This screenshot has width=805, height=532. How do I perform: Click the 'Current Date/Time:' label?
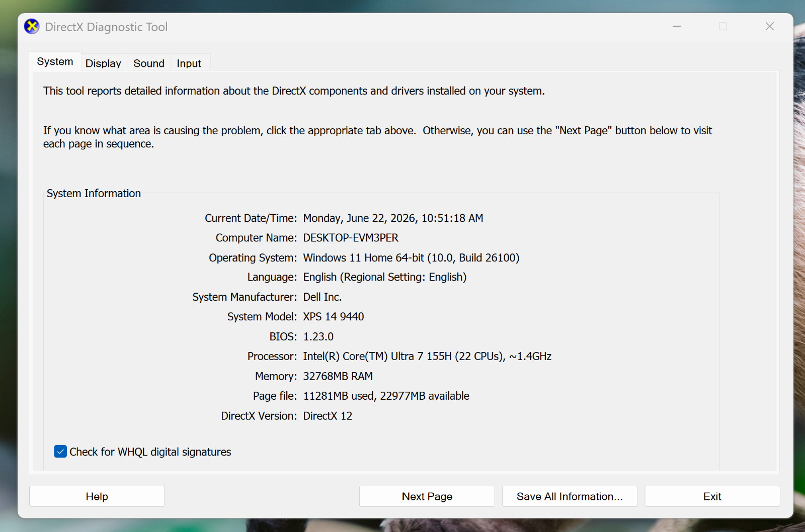251,218
